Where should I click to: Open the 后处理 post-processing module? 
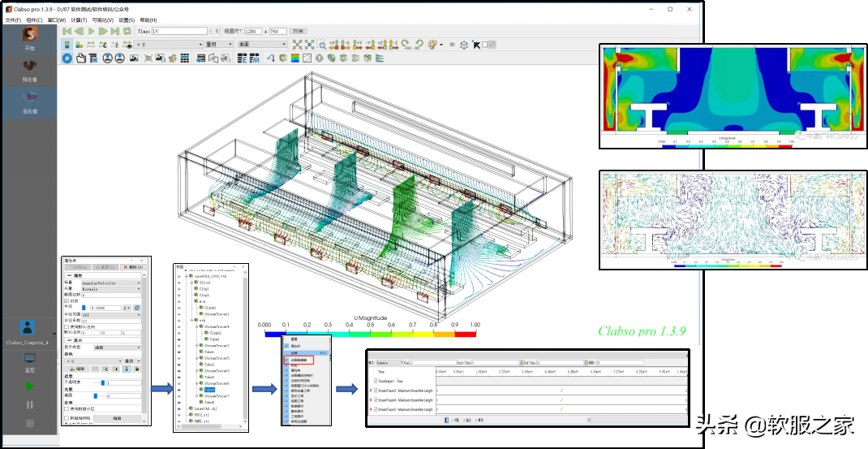tap(30, 101)
